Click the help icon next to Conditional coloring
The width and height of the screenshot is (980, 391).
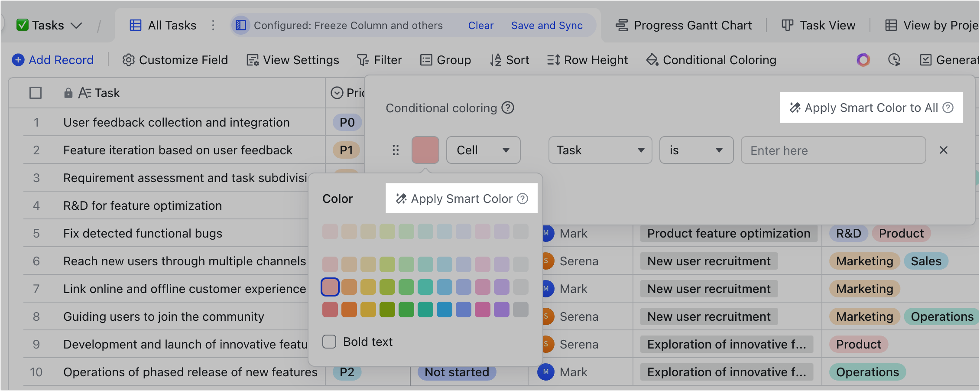tap(508, 108)
